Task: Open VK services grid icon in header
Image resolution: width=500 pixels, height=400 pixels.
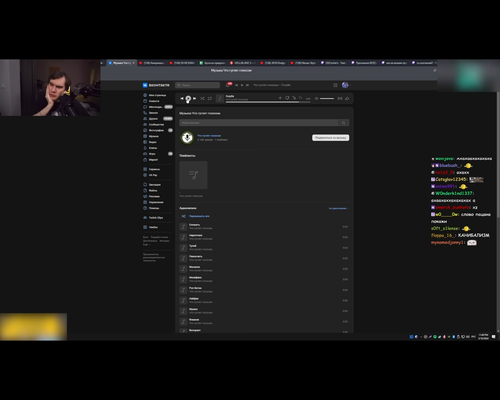Action: tap(335, 85)
